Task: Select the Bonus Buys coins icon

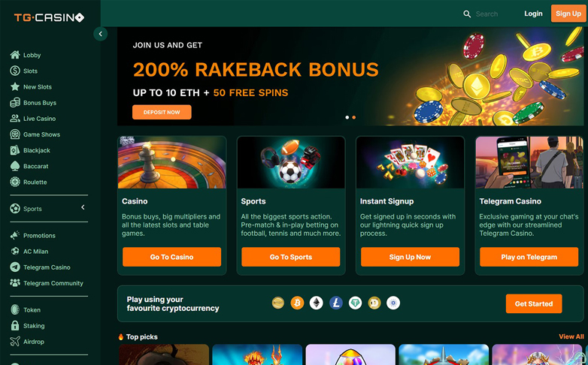Action: point(15,103)
